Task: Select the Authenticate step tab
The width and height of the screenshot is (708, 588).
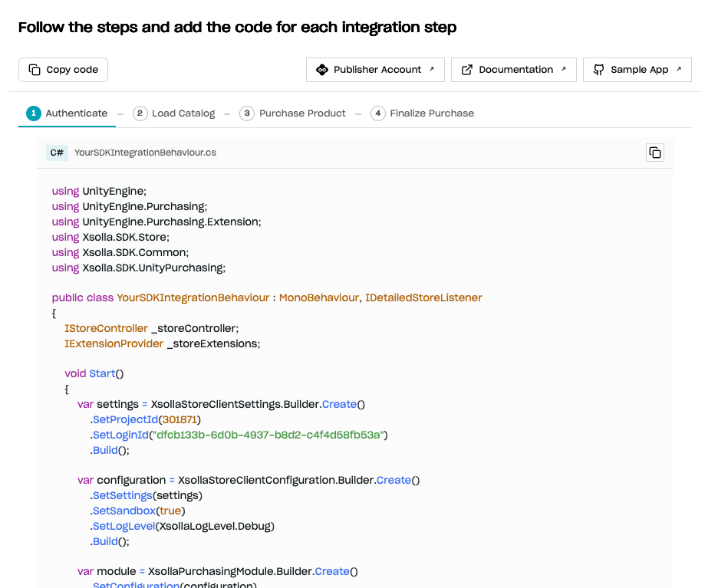Action: click(68, 113)
